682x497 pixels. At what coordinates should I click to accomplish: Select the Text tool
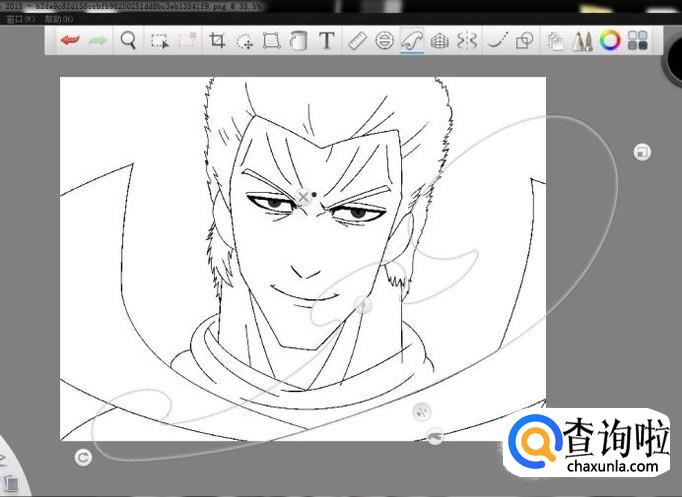(x=326, y=41)
